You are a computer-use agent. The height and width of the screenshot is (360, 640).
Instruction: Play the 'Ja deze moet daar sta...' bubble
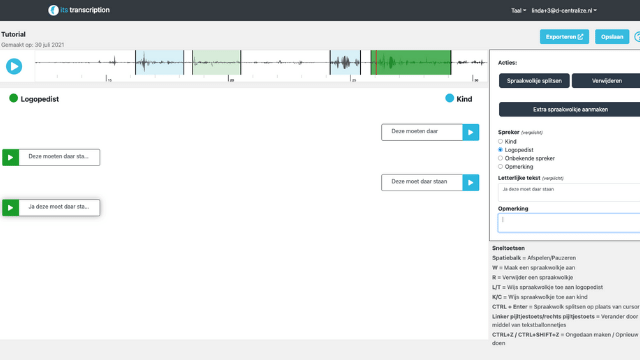tap(11, 208)
